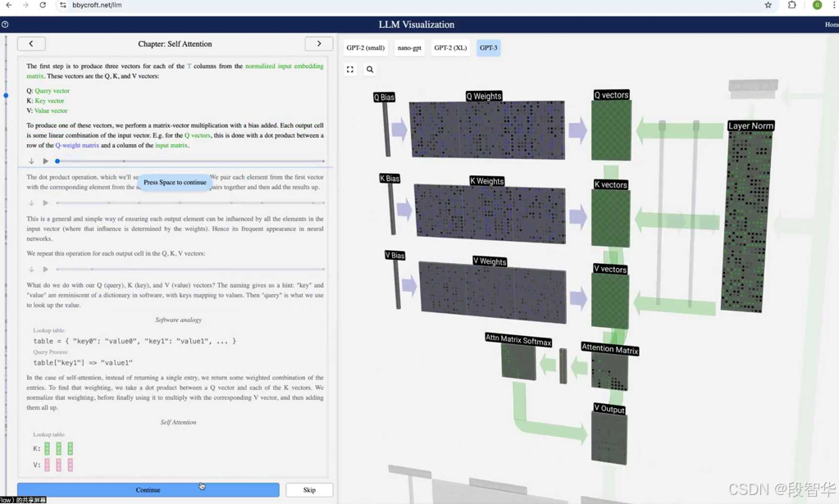The width and height of the screenshot is (839, 504).
Task: Open the magnifier zoom tool
Action: 370,70
